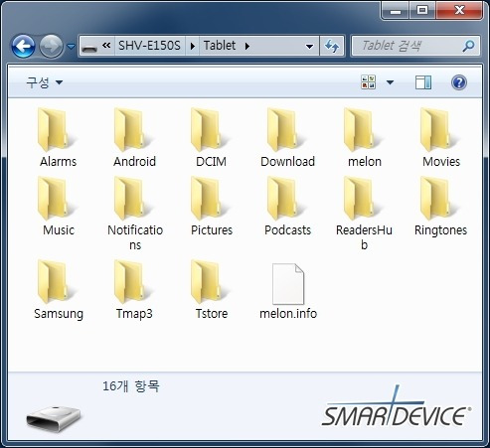Screen dimensions: 490x448
Task: Expand the address bar history dropdown
Action: tap(309, 46)
